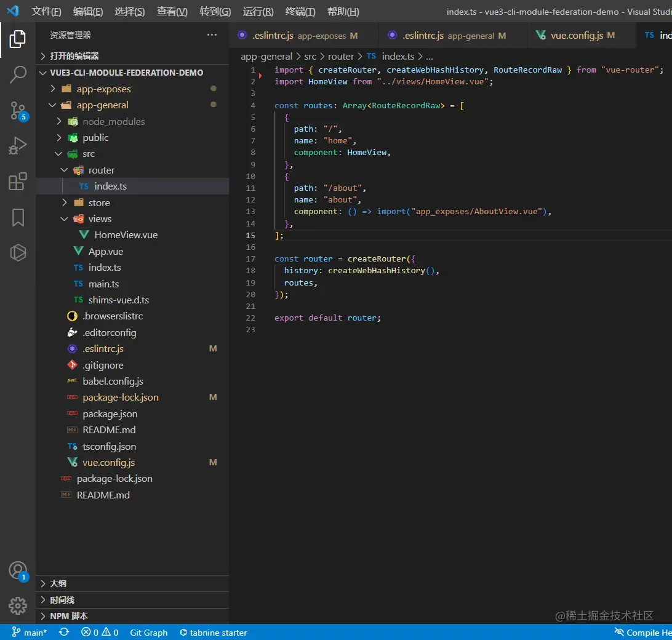The height and width of the screenshot is (640, 672).
Task: Click the VS Code logo icon
Action: [13, 10]
